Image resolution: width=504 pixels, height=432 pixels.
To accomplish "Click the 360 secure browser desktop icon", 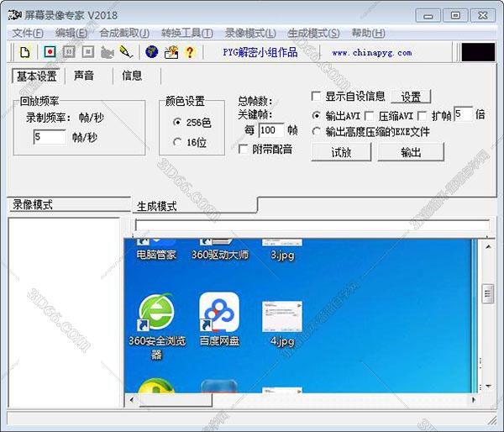I will (x=156, y=313).
